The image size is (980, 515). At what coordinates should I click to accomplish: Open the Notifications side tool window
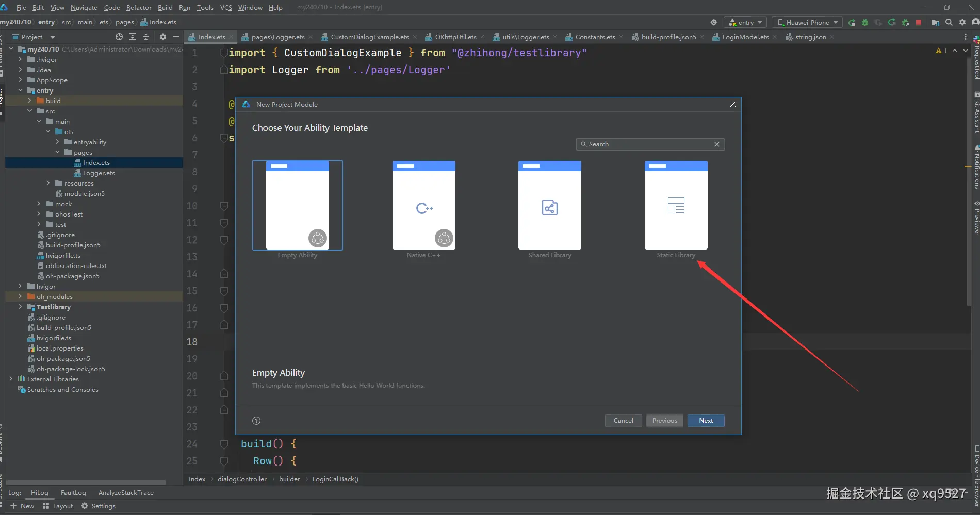(x=976, y=168)
